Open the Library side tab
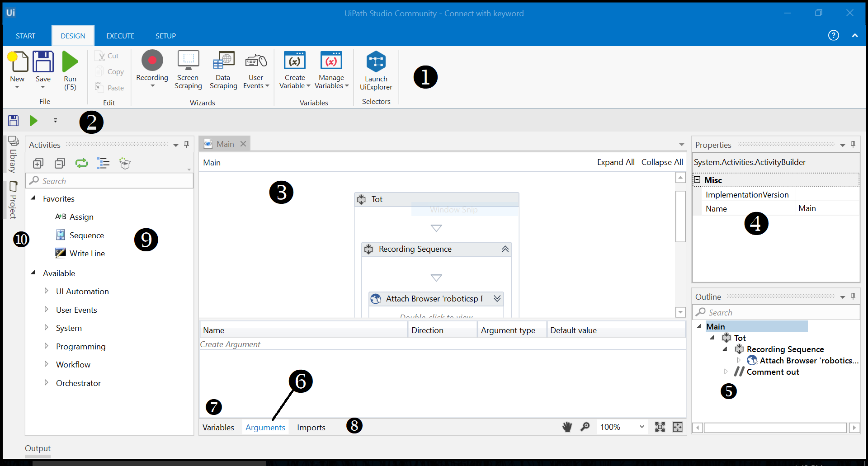 click(x=13, y=155)
